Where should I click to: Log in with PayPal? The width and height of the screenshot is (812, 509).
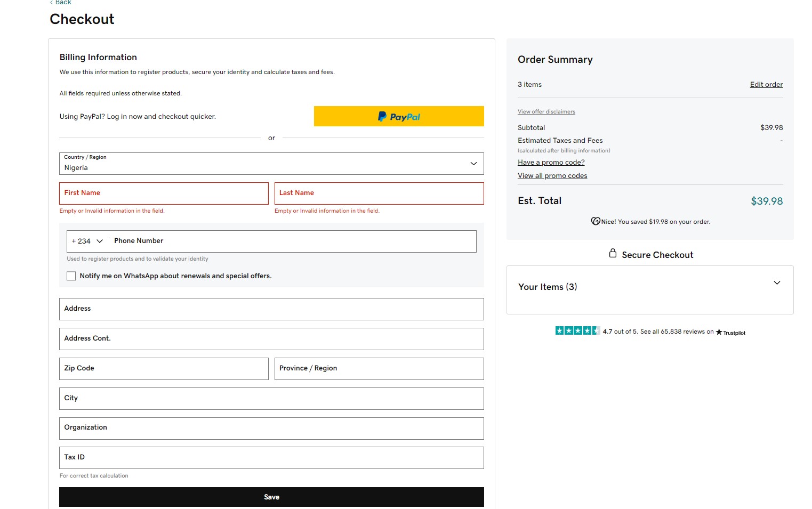(x=398, y=116)
